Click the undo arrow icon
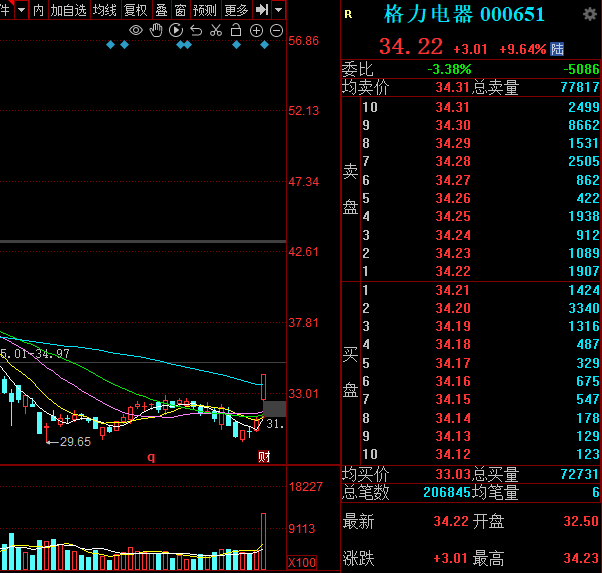This screenshot has width=602, height=573. click(x=196, y=30)
